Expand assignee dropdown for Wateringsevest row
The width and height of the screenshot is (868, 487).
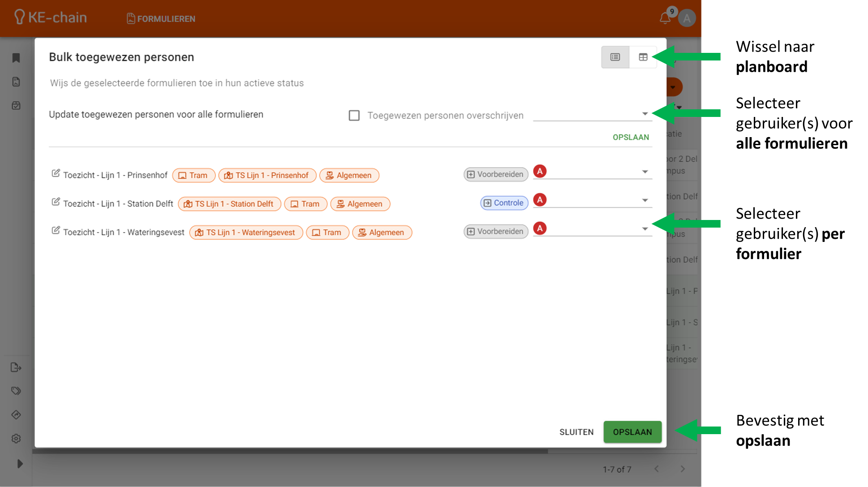[x=645, y=229]
